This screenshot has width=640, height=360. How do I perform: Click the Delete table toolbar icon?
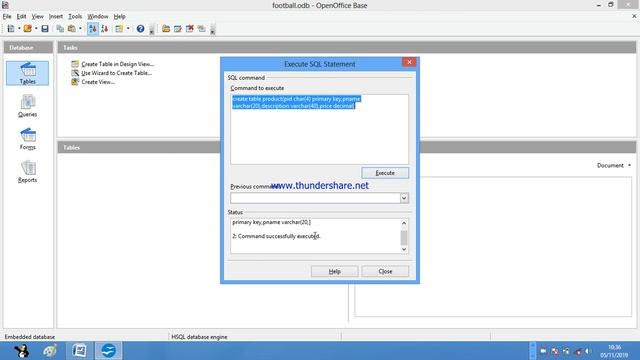tap(189, 29)
